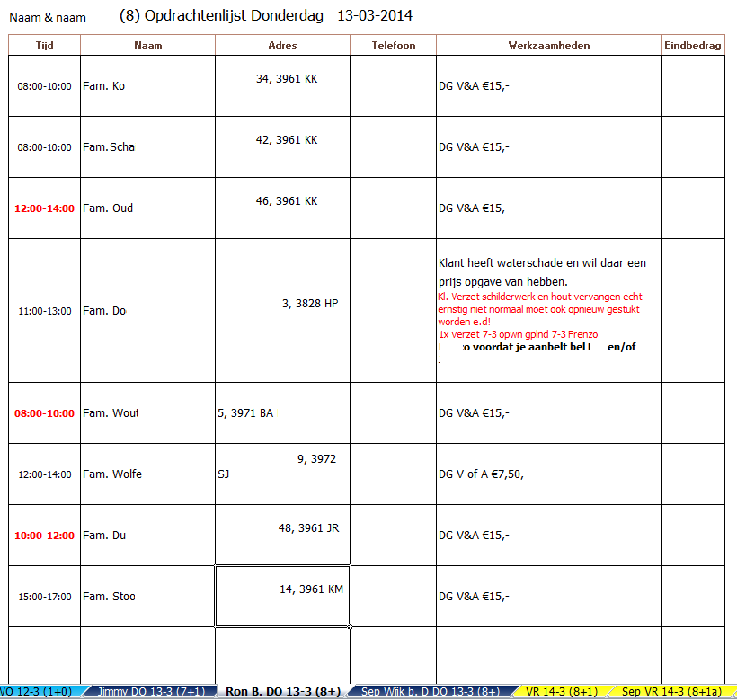Select the Eindbedrag cell for Fam. Ko
Screen dimensions: 737x700
click(693, 86)
